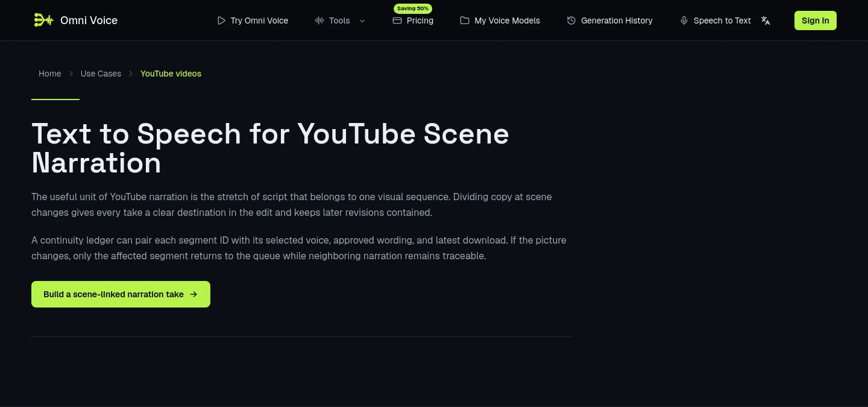Open the language translate icon
The height and width of the screenshot is (407, 868).
coord(766,21)
